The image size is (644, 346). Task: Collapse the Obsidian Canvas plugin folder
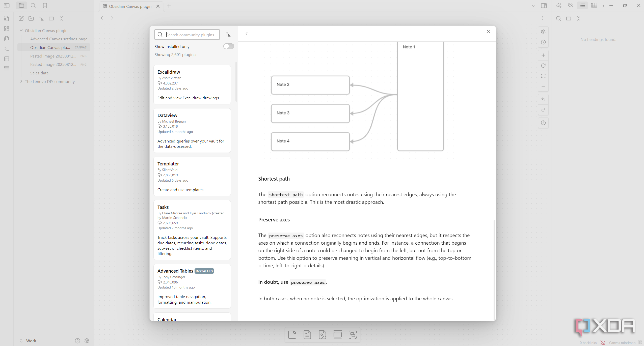click(x=21, y=31)
